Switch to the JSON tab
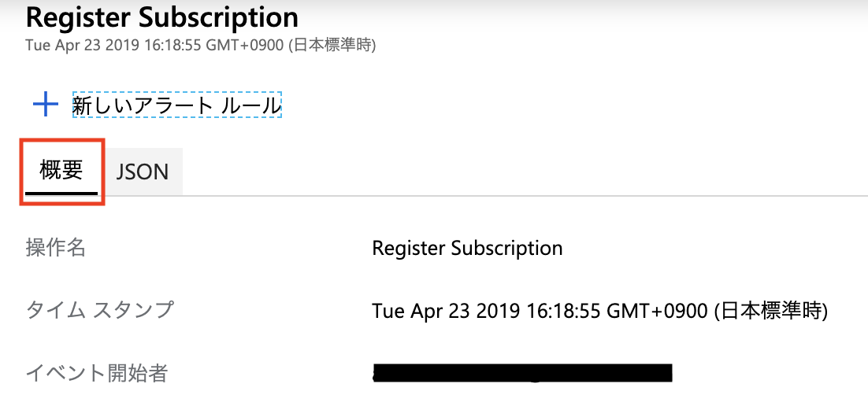 (143, 171)
